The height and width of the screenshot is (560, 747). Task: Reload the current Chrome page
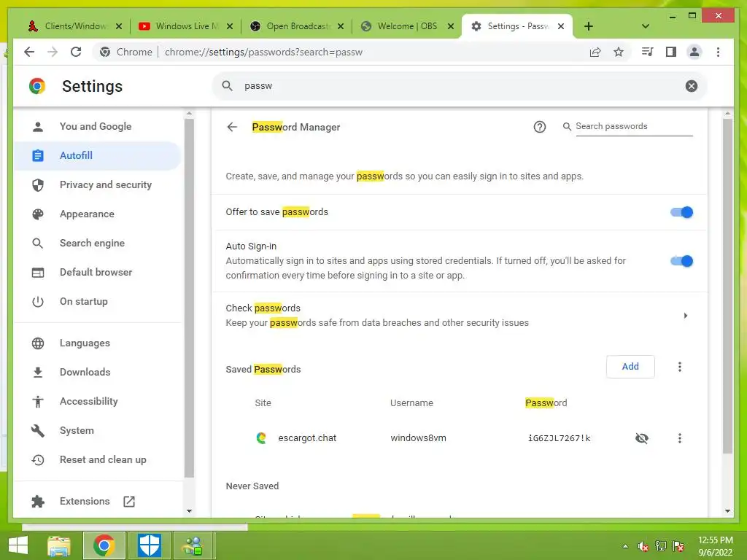pos(76,52)
